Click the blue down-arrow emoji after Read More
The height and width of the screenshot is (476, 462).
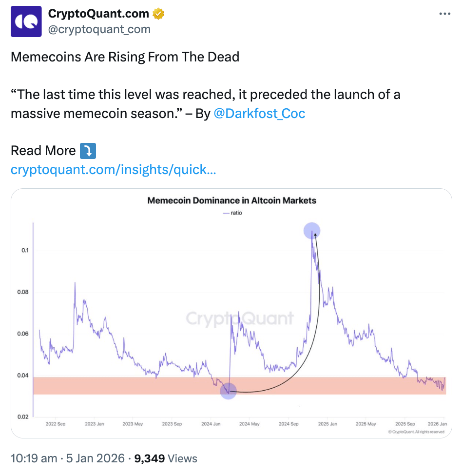click(x=88, y=151)
